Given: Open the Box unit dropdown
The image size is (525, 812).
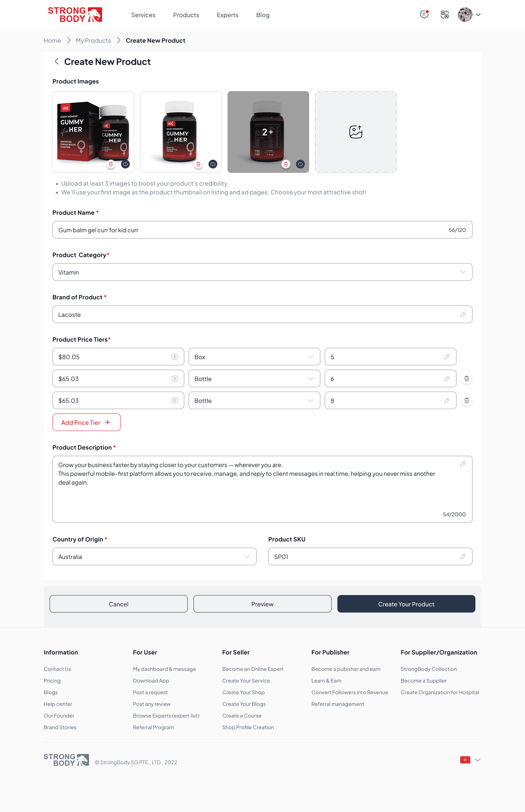Looking at the screenshot, I should click(x=254, y=357).
